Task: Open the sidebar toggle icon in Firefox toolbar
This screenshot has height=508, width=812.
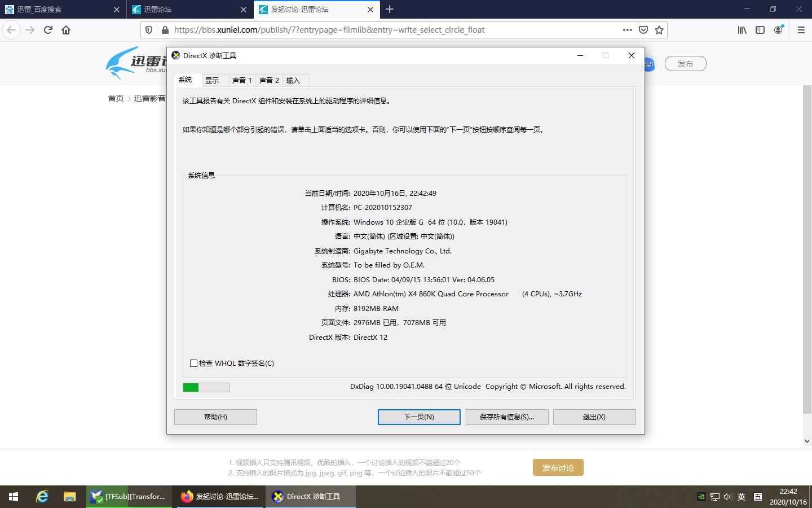Action: pos(760,30)
